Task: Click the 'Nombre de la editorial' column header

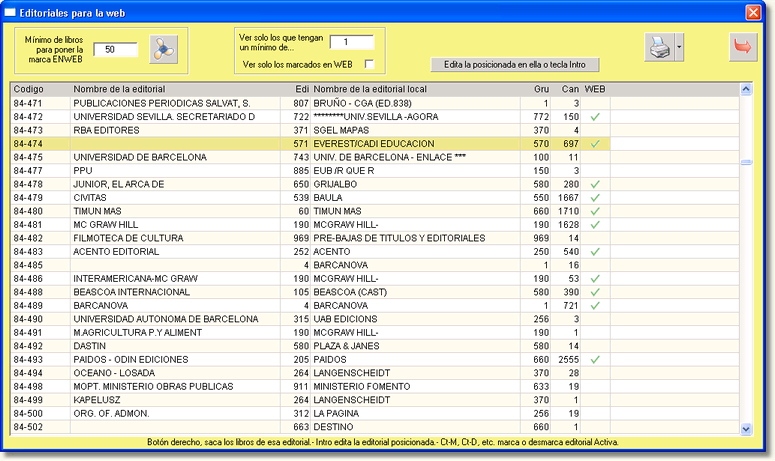Action: [x=175, y=89]
